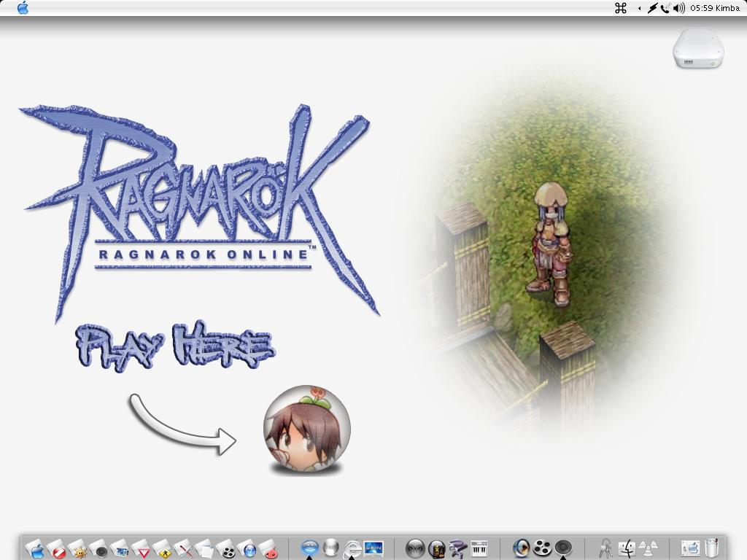Viewport: 747px width, 560px height.
Task: Open dock folder with yellow pedestrian sign
Action: coord(163,548)
